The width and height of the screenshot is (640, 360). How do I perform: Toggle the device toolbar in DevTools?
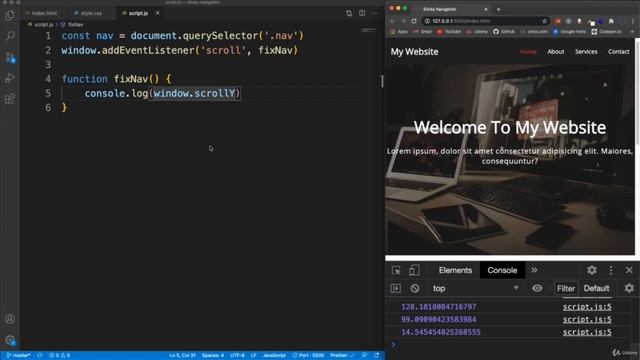414,270
